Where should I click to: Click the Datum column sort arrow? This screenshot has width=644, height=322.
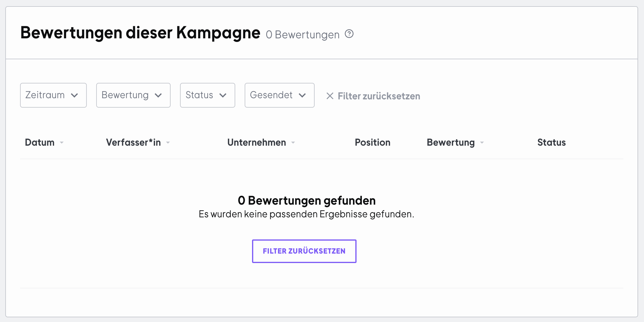pyautogui.click(x=62, y=143)
